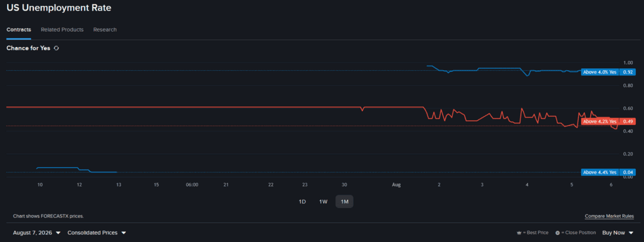This screenshot has width=644, height=242.
Task: Select the 1M chart range
Action: [x=344, y=202]
